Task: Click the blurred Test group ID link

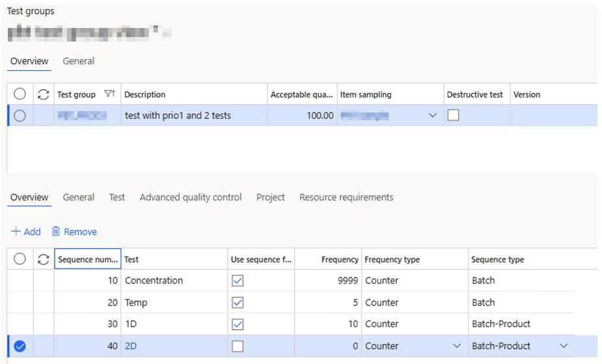Action: (x=82, y=116)
